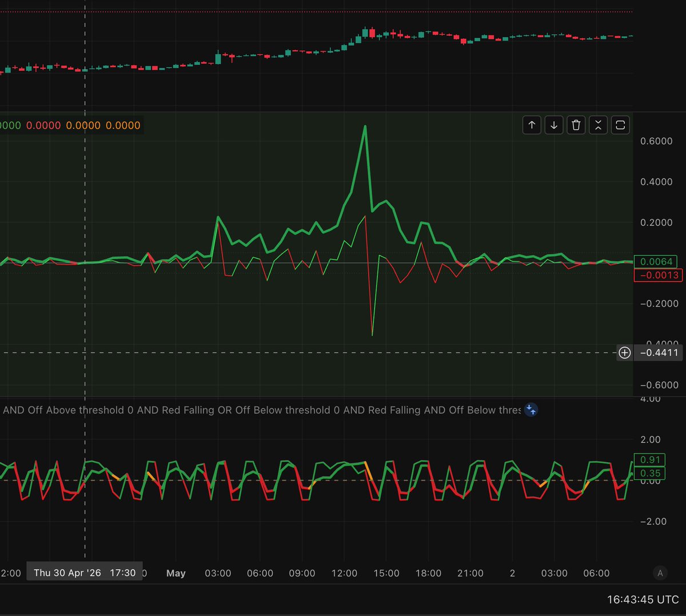Click the 0.6000 price scale label
The height and width of the screenshot is (616, 686).
tap(656, 141)
